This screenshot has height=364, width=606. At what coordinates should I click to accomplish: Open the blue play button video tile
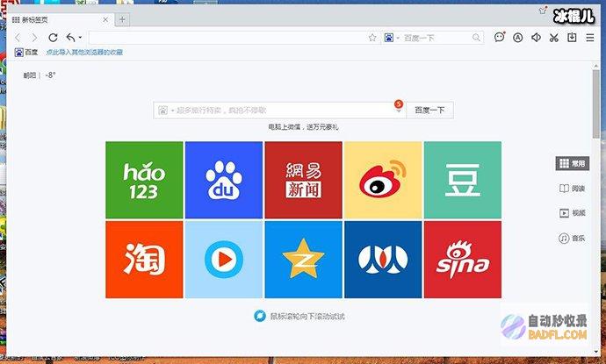(x=224, y=260)
